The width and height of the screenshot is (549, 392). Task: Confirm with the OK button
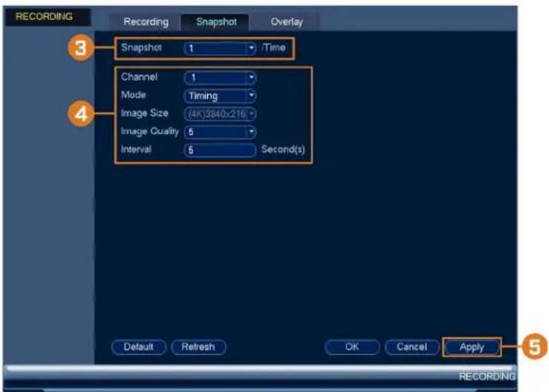(x=352, y=347)
